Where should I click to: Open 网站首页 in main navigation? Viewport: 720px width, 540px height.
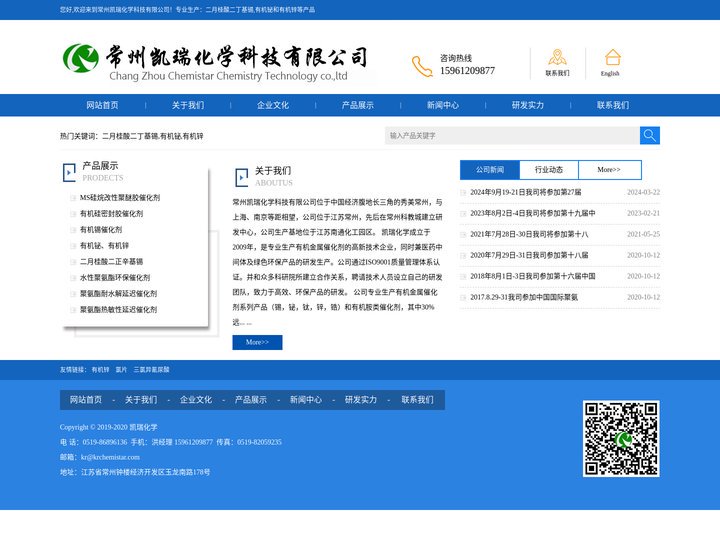[102, 105]
